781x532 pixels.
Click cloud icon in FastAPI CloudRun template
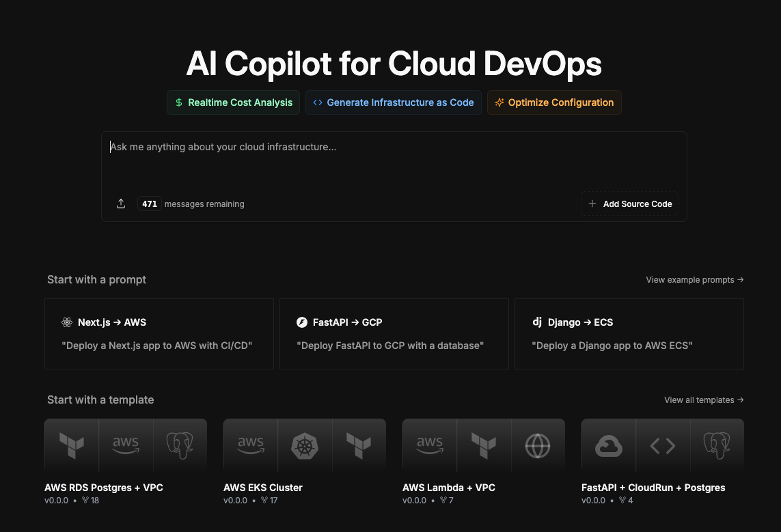(609, 445)
